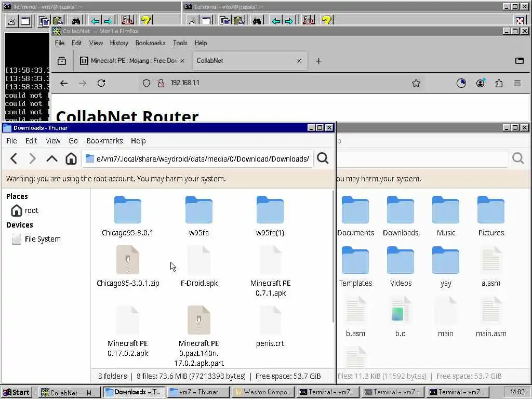This screenshot has height=399, width=532.
Task: Open Firefox extensions puzzle icon
Action: [499, 83]
